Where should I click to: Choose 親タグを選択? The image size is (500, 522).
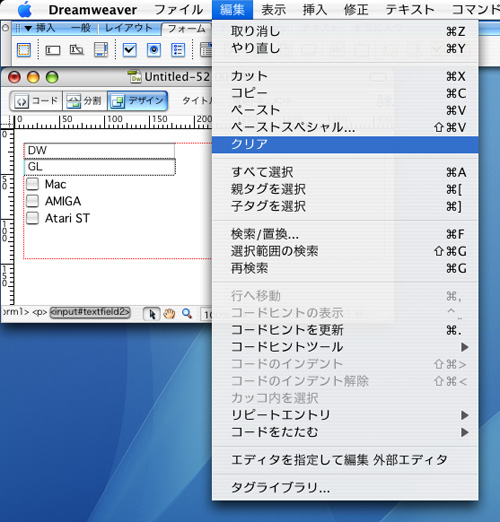345,189
